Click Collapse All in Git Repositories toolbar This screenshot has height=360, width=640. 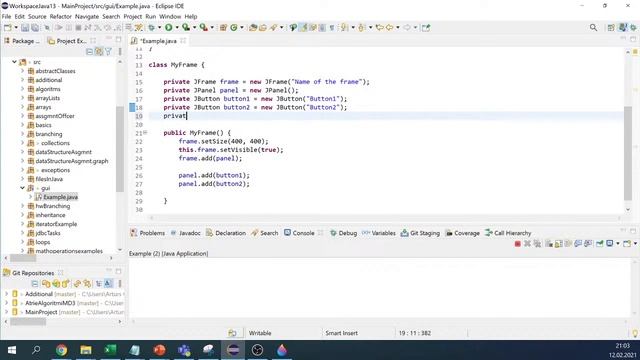(35, 284)
